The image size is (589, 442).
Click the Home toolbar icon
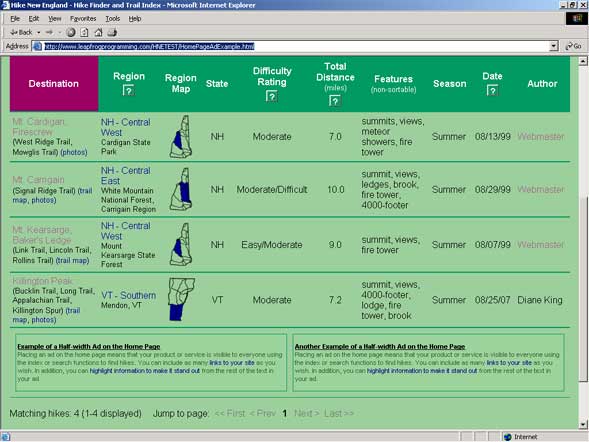[x=98, y=33]
